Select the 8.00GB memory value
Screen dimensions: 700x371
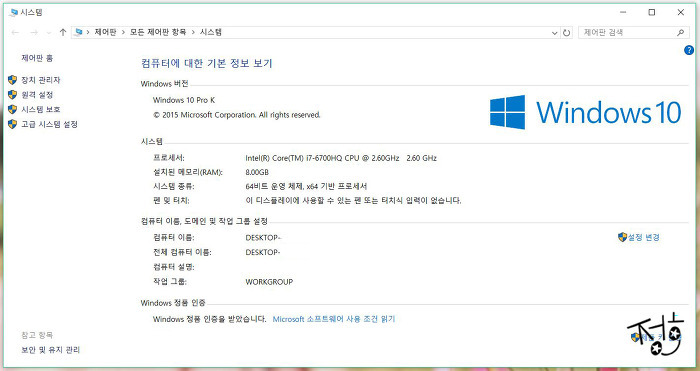tap(257, 172)
